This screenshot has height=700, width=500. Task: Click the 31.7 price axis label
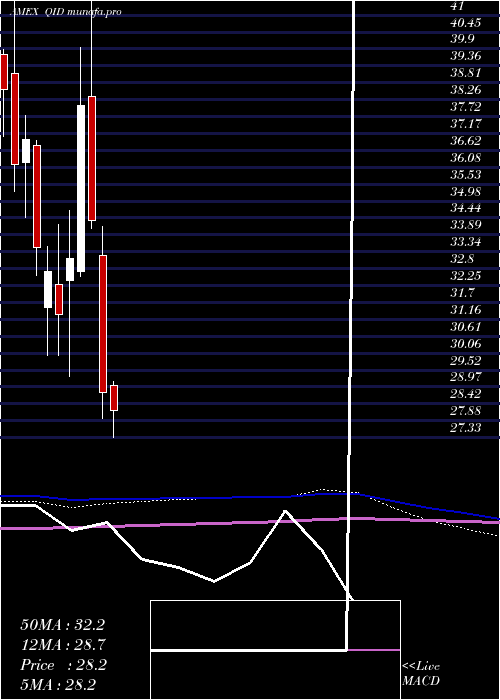[x=462, y=293]
